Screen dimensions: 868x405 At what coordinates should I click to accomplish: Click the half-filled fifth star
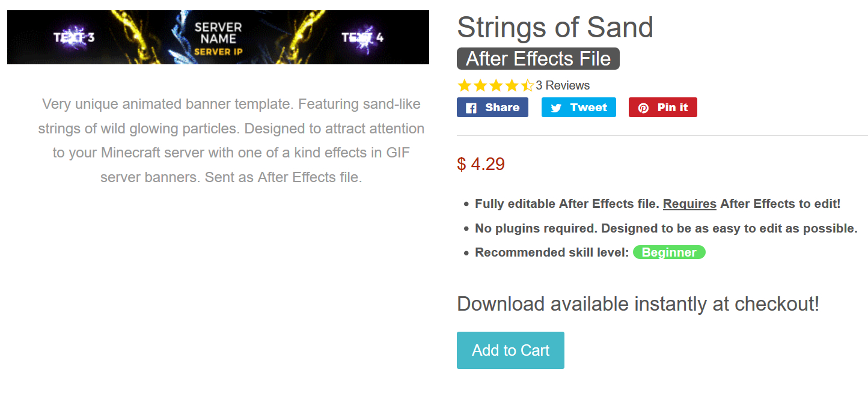(527, 85)
